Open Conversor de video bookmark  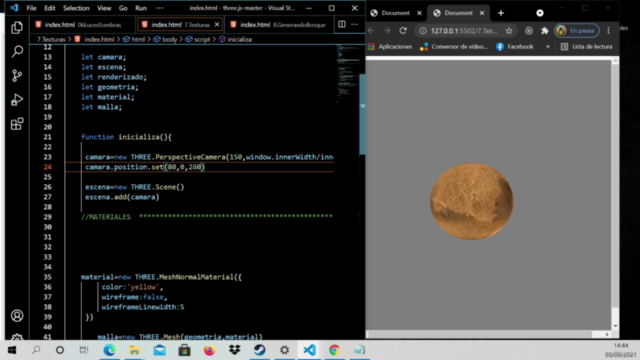tap(454, 47)
